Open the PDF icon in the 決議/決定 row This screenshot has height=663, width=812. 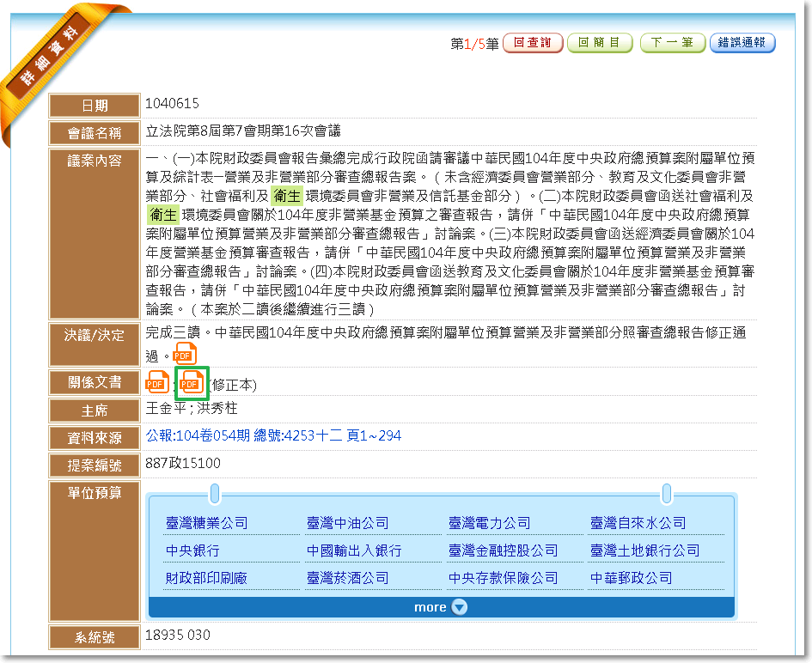pos(185,353)
